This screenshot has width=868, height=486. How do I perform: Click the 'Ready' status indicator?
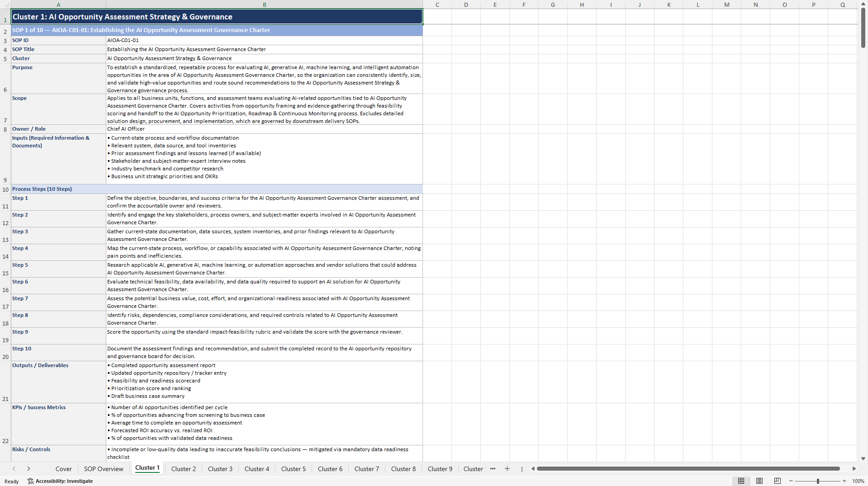click(12, 481)
